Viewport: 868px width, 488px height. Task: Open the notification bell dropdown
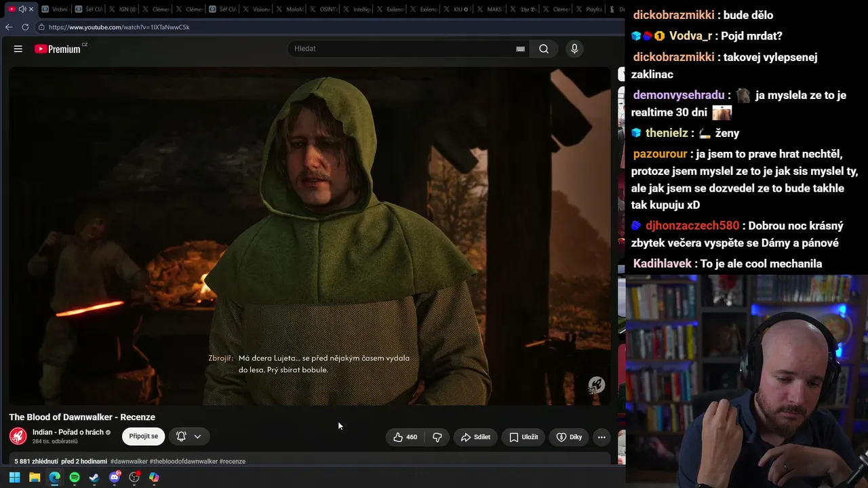click(x=189, y=436)
